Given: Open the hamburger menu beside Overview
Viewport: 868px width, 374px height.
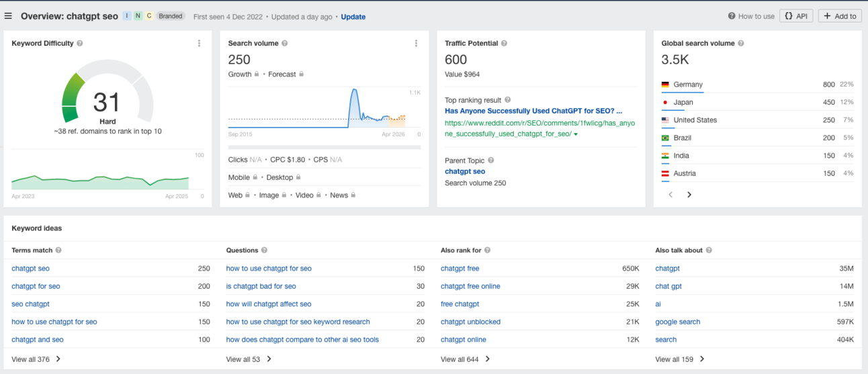Looking at the screenshot, I should (8, 16).
